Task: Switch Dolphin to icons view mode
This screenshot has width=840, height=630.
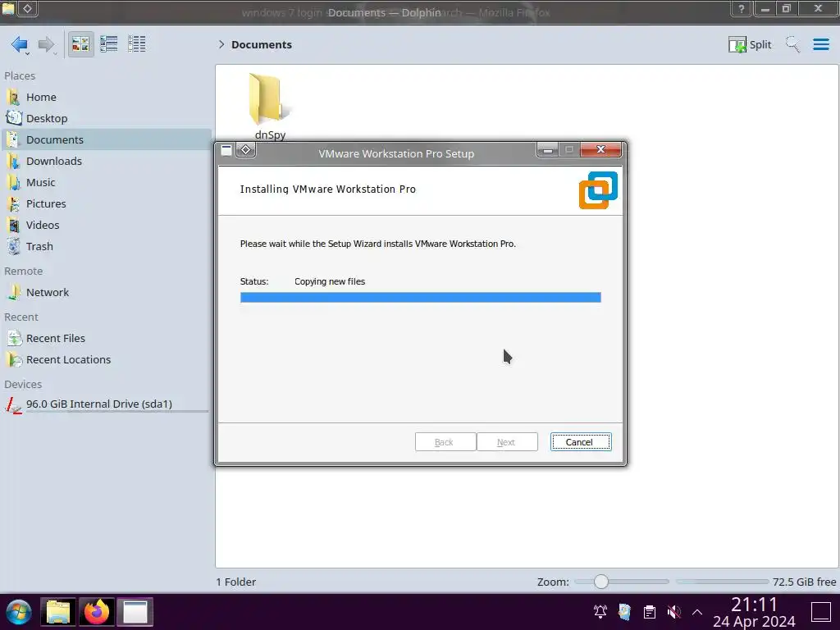Action: pos(80,44)
